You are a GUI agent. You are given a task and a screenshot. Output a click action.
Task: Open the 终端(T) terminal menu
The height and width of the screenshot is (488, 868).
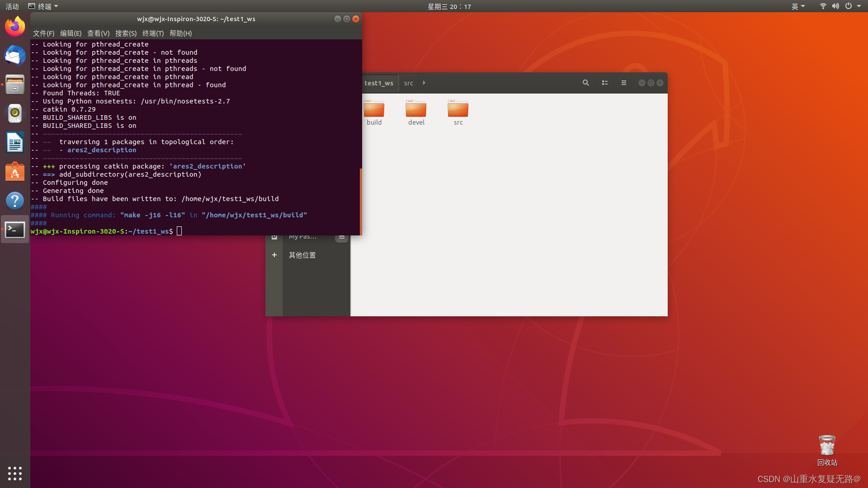pyautogui.click(x=153, y=33)
